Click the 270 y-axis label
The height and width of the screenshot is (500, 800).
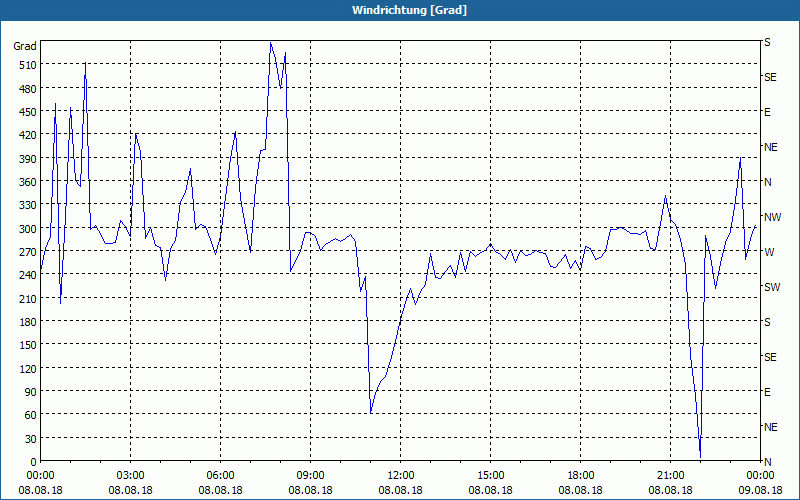[x=28, y=252]
